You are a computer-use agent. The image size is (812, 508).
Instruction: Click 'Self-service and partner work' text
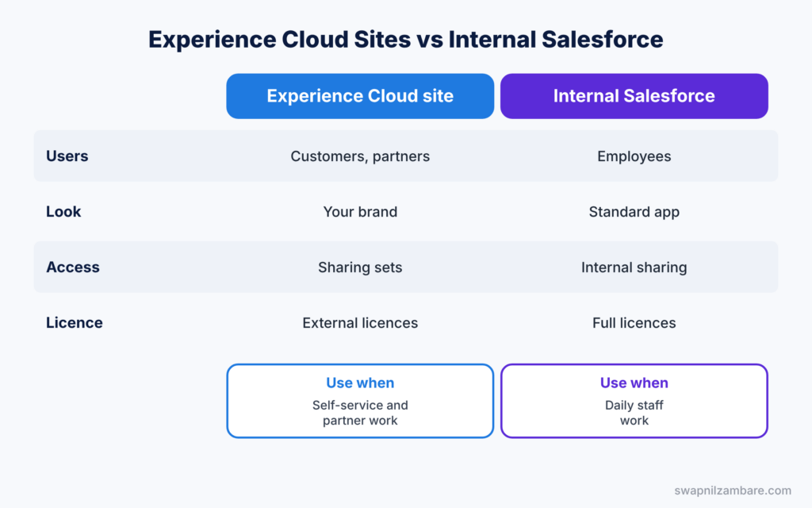[360, 413]
